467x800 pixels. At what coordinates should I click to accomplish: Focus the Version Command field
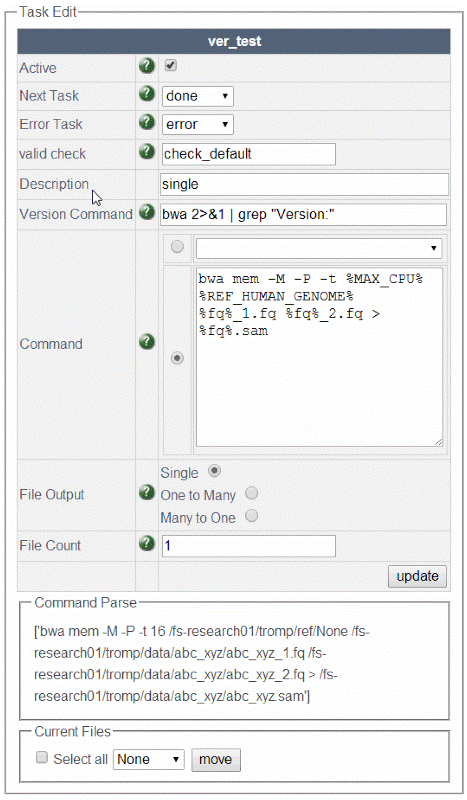[x=303, y=214]
